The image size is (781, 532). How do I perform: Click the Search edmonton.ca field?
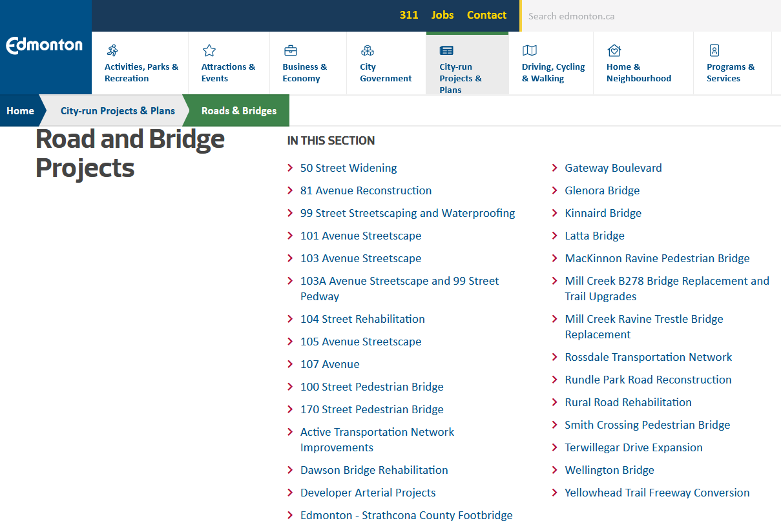649,16
